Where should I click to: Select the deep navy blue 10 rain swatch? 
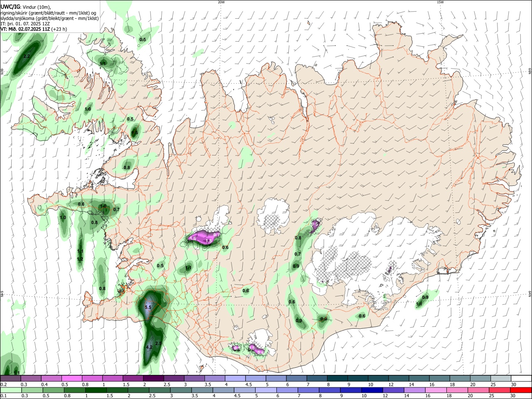372,390
